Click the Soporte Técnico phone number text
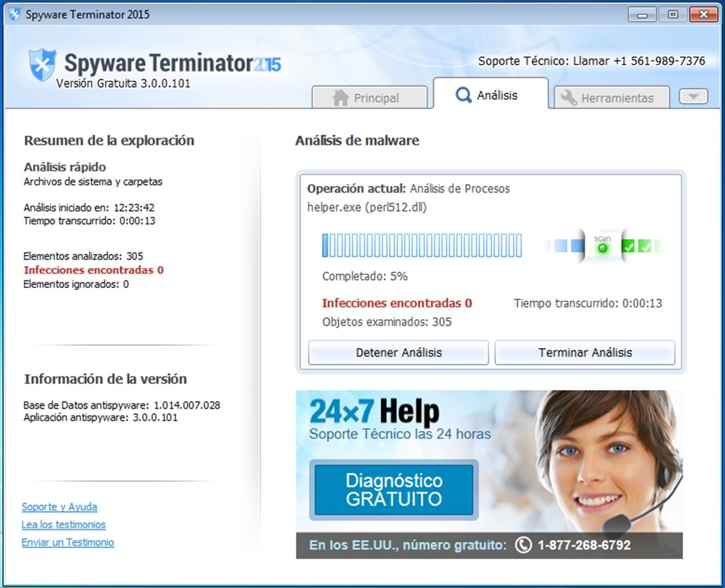Image resolution: width=725 pixels, height=588 pixels. (592, 61)
